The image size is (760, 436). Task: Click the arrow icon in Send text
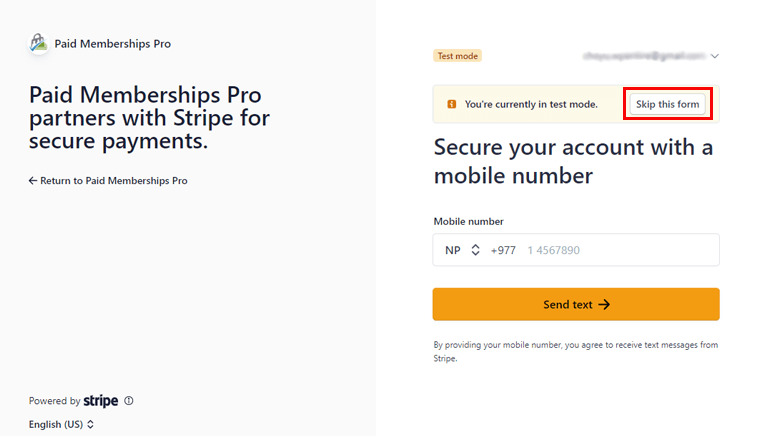604,305
